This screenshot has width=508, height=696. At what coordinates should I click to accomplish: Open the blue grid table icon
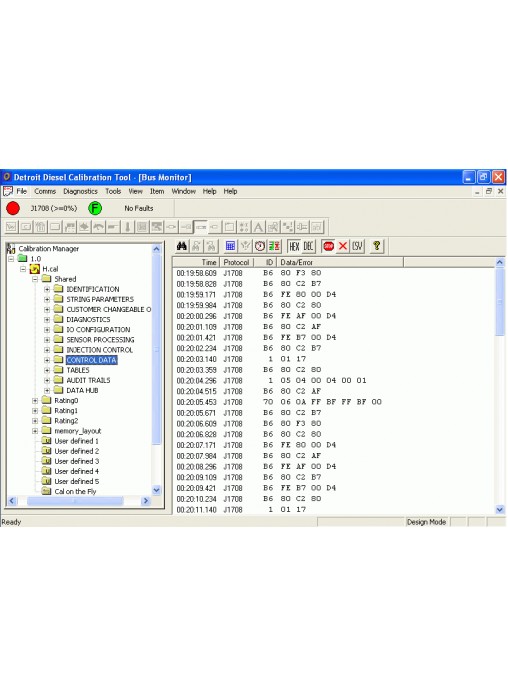pyautogui.click(x=230, y=246)
